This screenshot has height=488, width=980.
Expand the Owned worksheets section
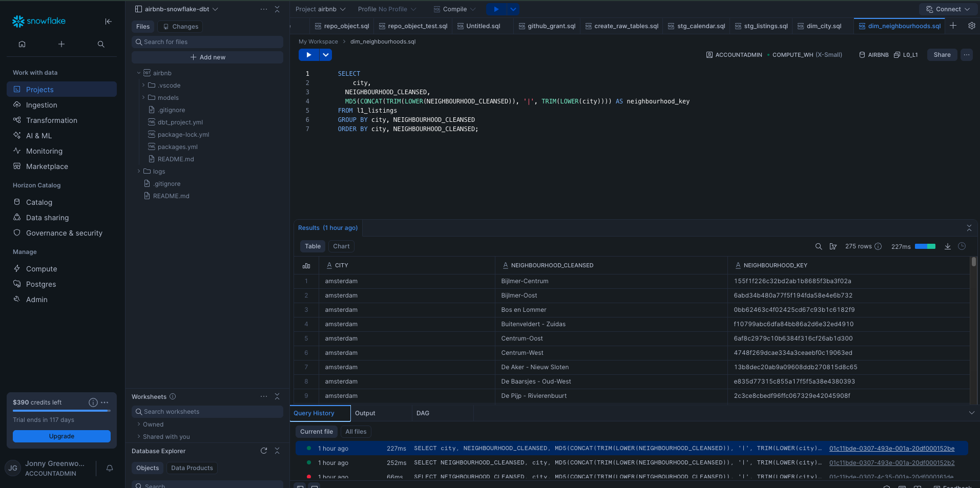click(x=153, y=425)
